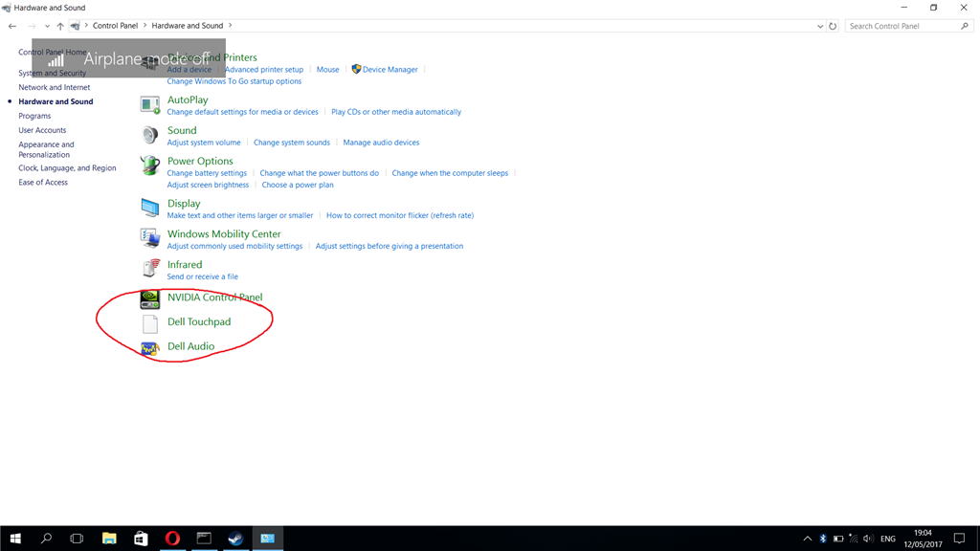The width and height of the screenshot is (980, 551).
Task: Select Ease of Access in the sidebar
Action: pyautogui.click(x=43, y=183)
